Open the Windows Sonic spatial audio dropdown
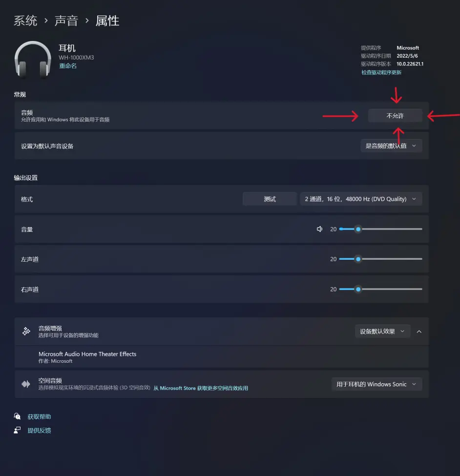Screen dimensions: 460x476 376,384
